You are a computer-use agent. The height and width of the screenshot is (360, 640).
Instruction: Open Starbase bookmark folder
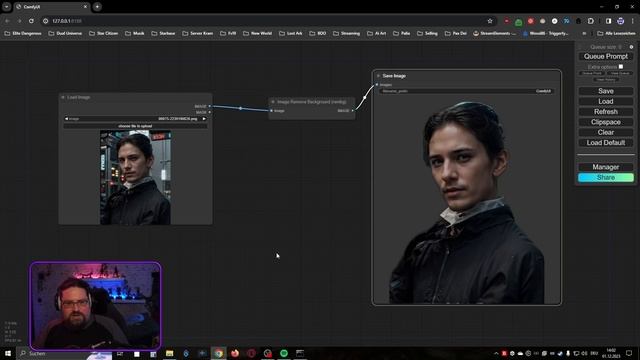pyautogui.click(x=163, y=33)
